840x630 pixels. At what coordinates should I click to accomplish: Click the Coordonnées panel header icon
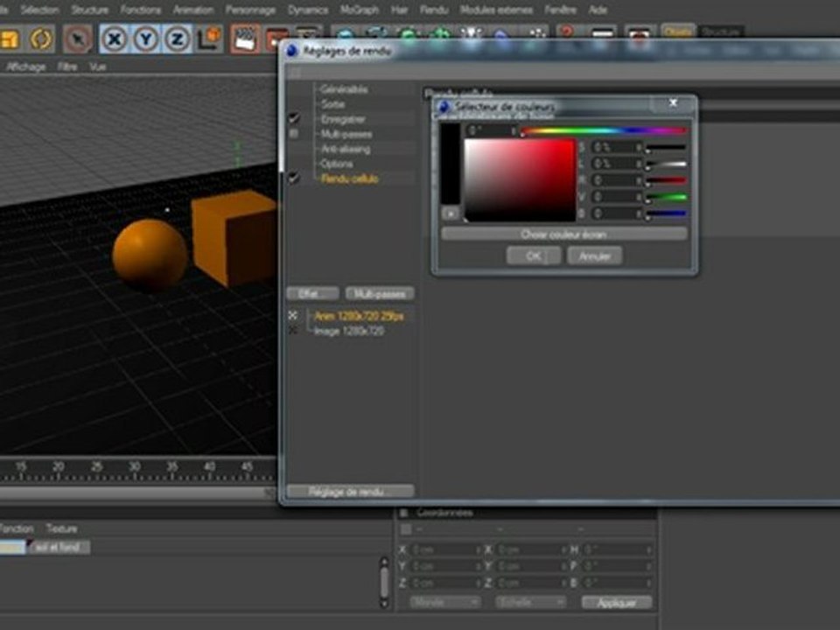pyautogui.click(x=404, y=513)
